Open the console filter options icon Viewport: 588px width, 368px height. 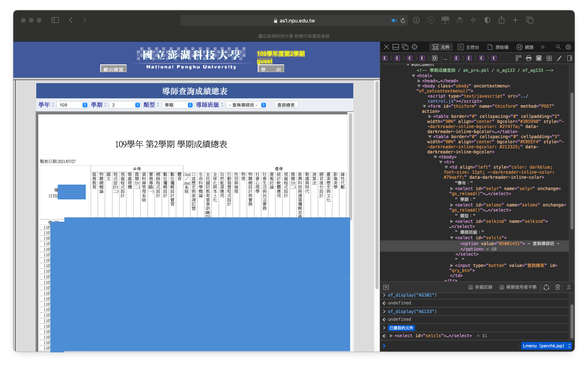point(386,287)
